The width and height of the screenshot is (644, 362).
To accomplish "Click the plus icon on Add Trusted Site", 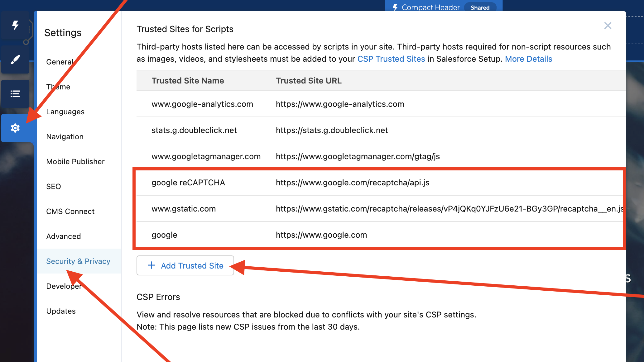I will (151, 265).
